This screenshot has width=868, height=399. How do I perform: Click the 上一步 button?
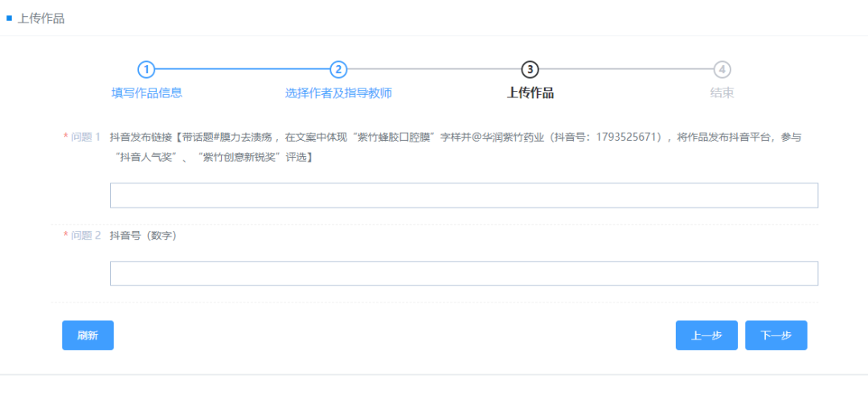pyautogui.click(x=706, y=335)
